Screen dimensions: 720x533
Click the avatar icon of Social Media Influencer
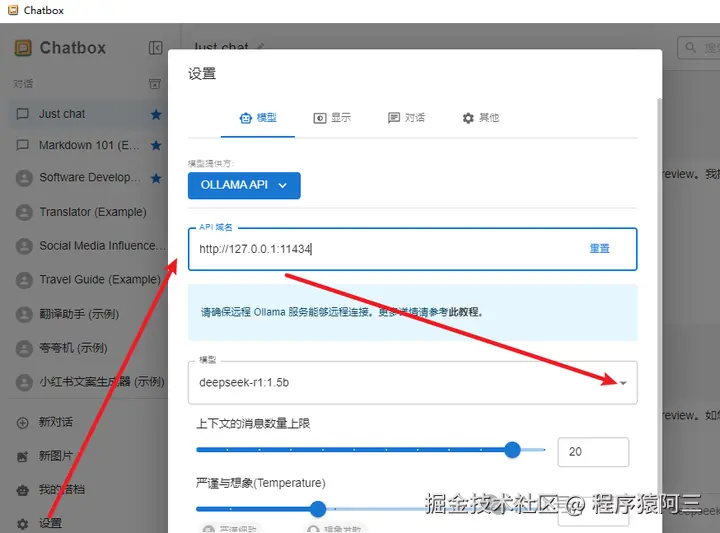tap(24, 247)
